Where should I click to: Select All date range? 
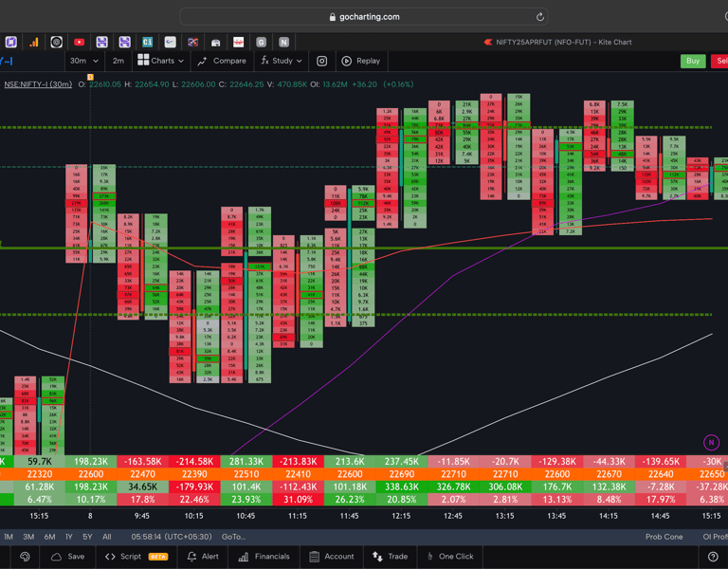point(107,537)
